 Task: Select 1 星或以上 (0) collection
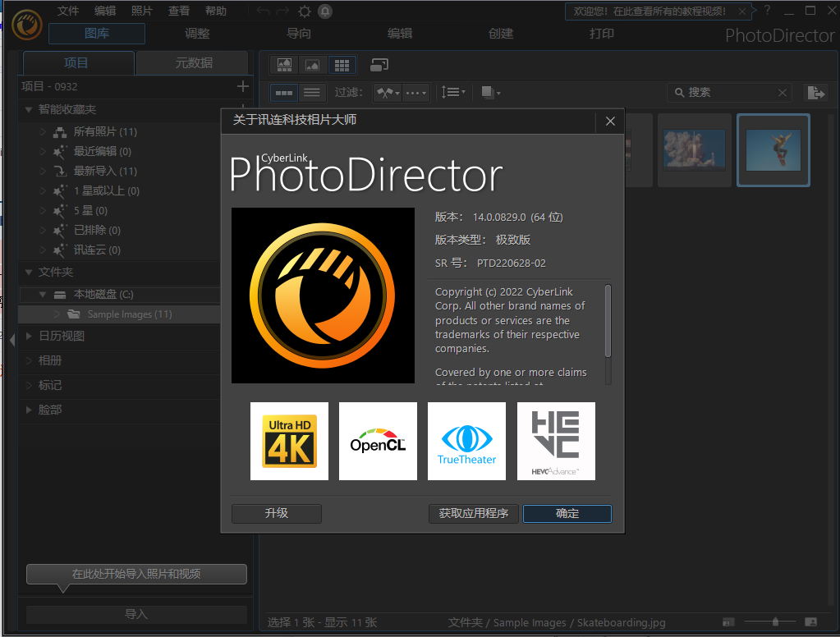tap(107, 190)
